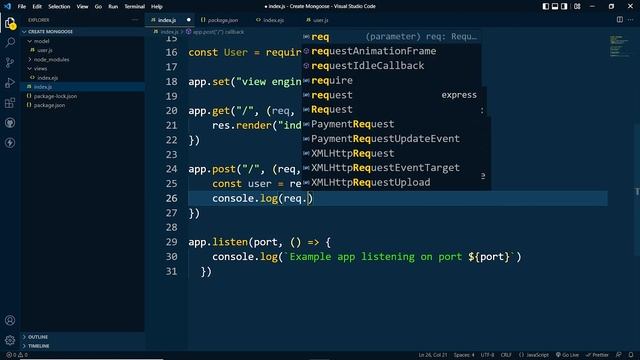The image size is (640, 360).
Task: Open the Help menu
Action: click(x=157, y=7)
